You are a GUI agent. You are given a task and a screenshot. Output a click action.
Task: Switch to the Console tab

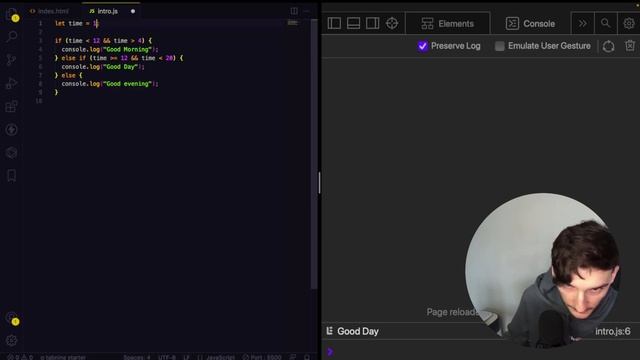click(x=530, y=24)
